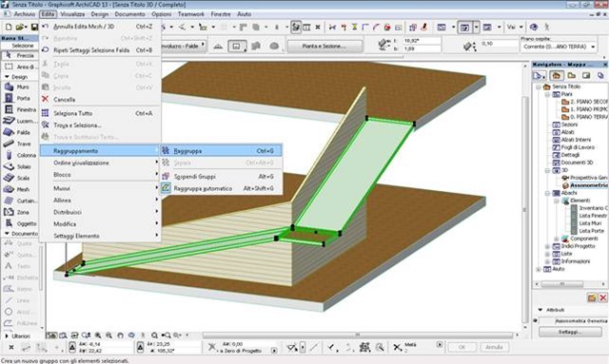Click the roof pitch angle input field
Viewport: 609px width, 364px height.
422,41
